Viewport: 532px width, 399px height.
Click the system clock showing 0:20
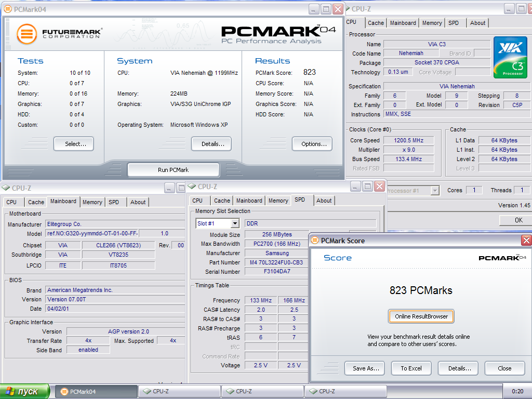pyautogui.click(x=517, y=392)
